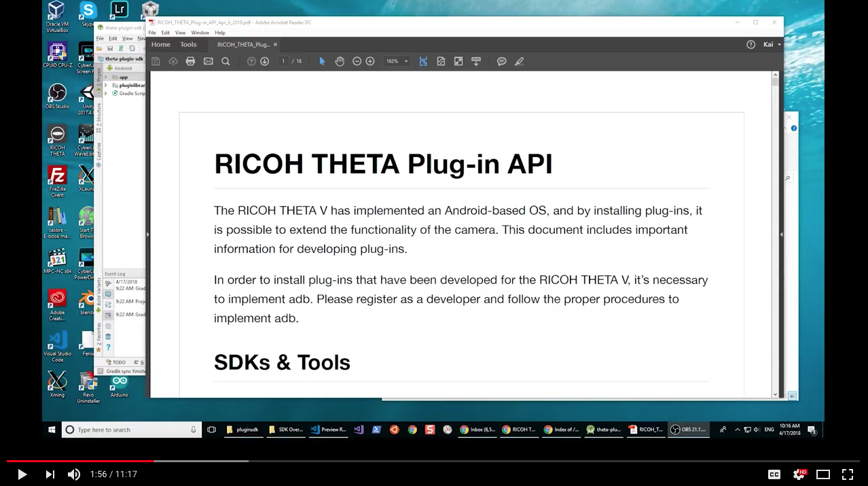This screenshot has width=868, height=486.
Task: Seek using the red video progress bar
Action: pos(434,461)
